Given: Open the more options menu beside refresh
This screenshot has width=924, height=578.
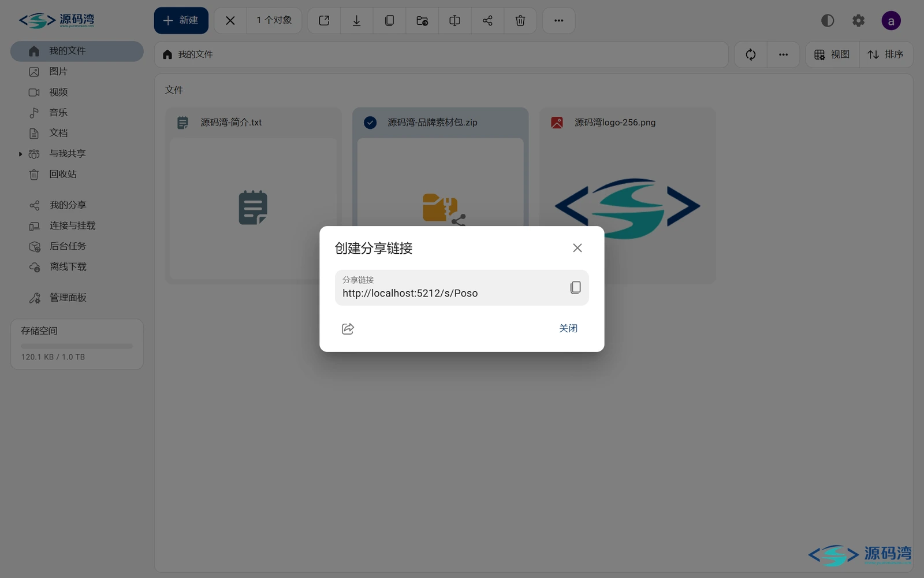Looking at the screenshot, I should [783, 54].
